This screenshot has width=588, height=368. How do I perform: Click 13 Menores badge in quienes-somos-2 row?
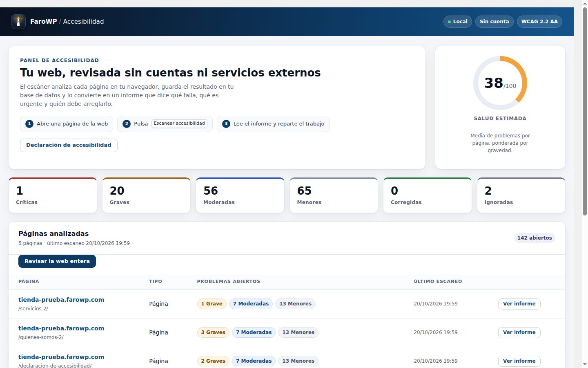point(298,332)
